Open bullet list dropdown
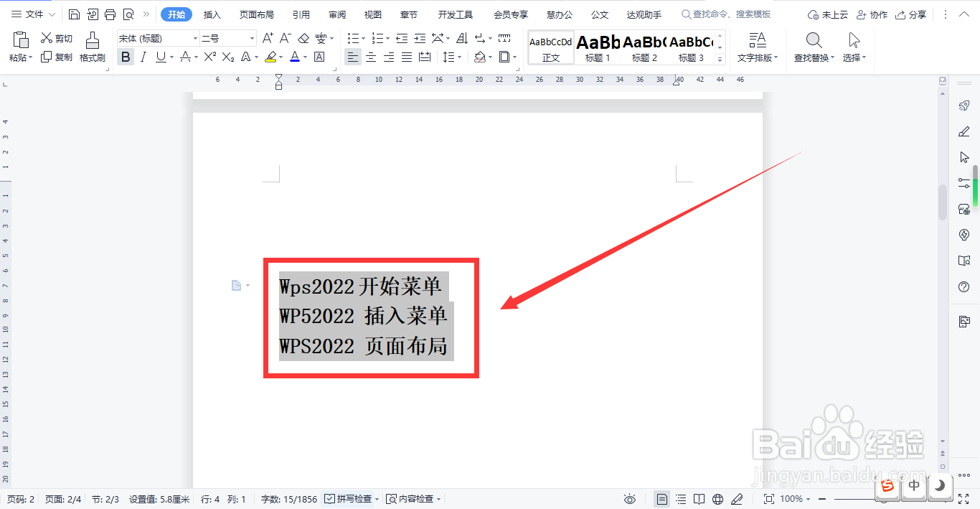980x509 pixels. point(363,38)
